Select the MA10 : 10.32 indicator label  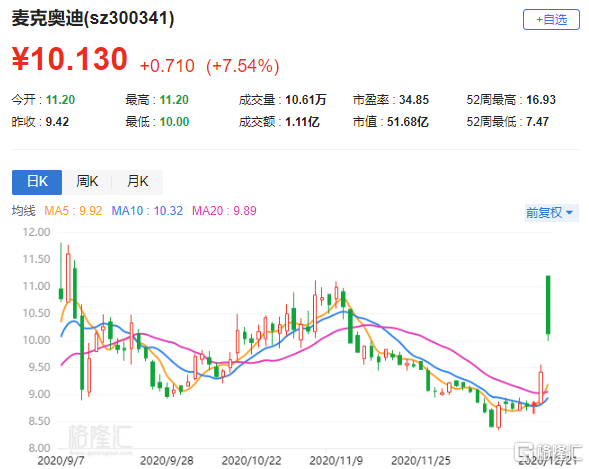pyautogui.click(x=147, y=211)
